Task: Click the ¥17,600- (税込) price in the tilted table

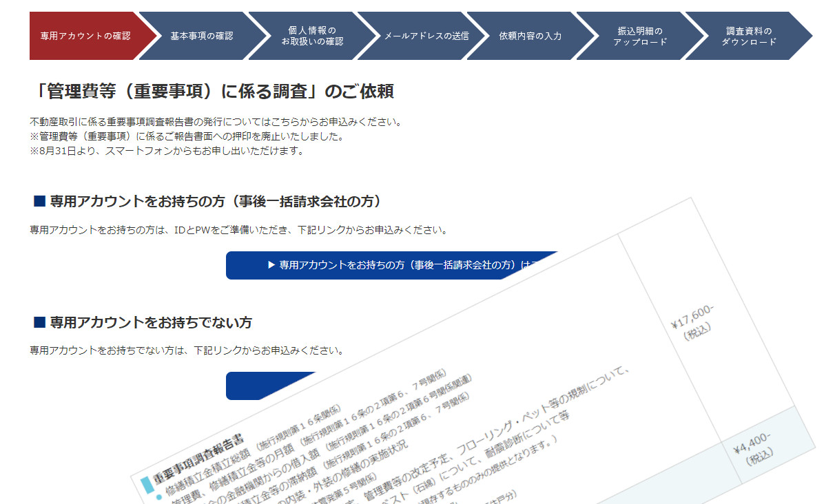Action: (x=694, y=322)
